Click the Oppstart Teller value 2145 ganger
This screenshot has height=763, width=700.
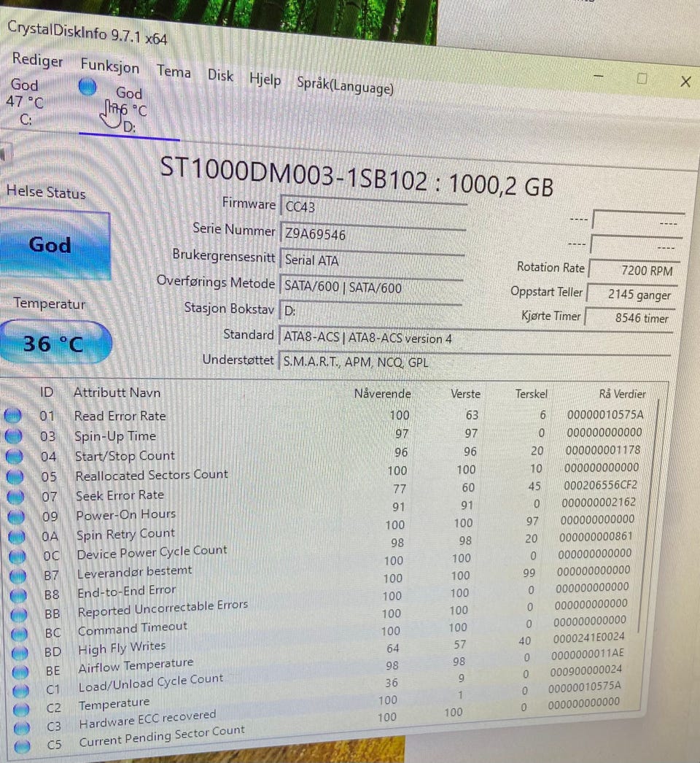point(632,295)
